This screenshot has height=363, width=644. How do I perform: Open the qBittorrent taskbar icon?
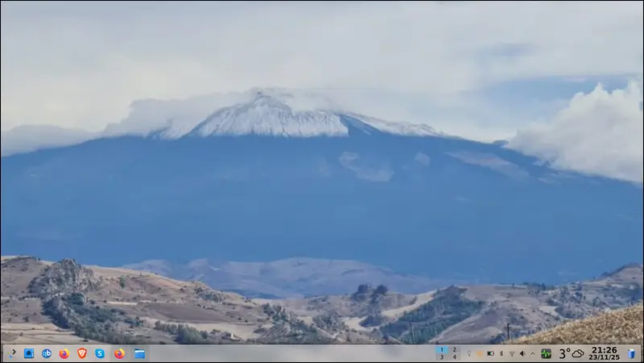[47, 353]
